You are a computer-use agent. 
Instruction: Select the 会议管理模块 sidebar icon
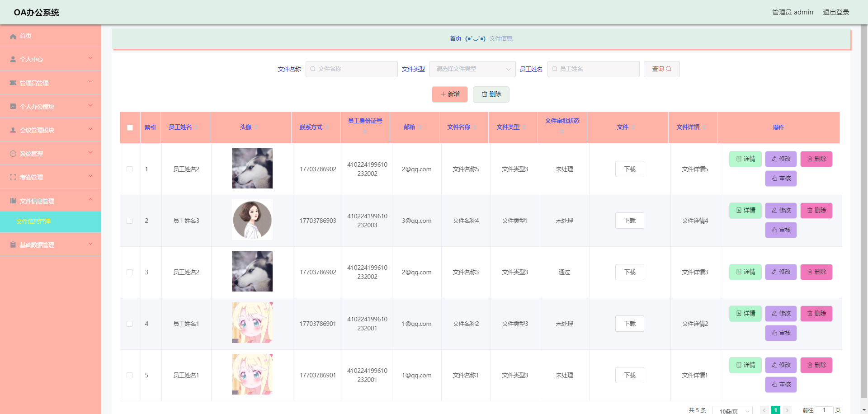[x=12, y=130]
